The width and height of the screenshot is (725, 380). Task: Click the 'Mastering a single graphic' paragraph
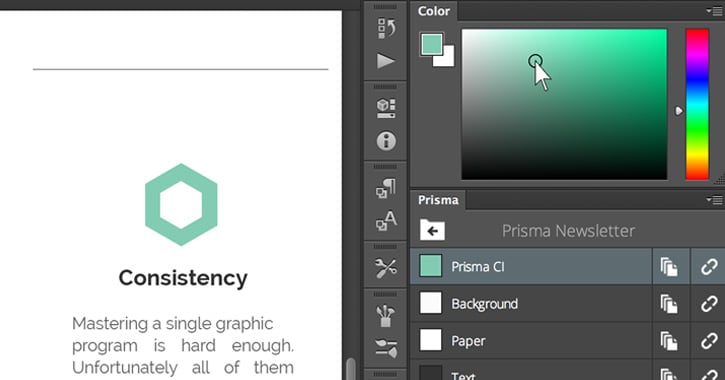coord(183,346)
